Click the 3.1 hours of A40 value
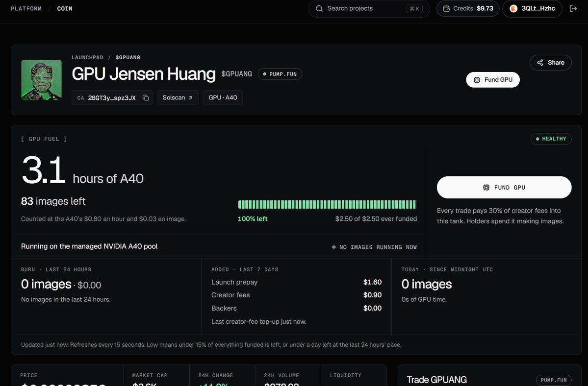588x386 pixels. (82, 171)
